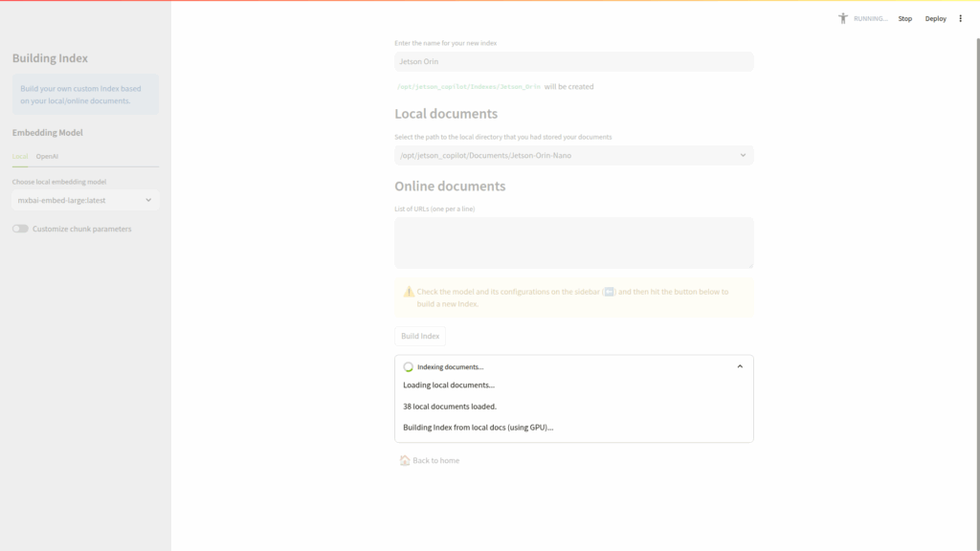The height and width of the screenshot is (551, 980).
Task: Switch to the Local embedding tab
Action: point(20,156)
